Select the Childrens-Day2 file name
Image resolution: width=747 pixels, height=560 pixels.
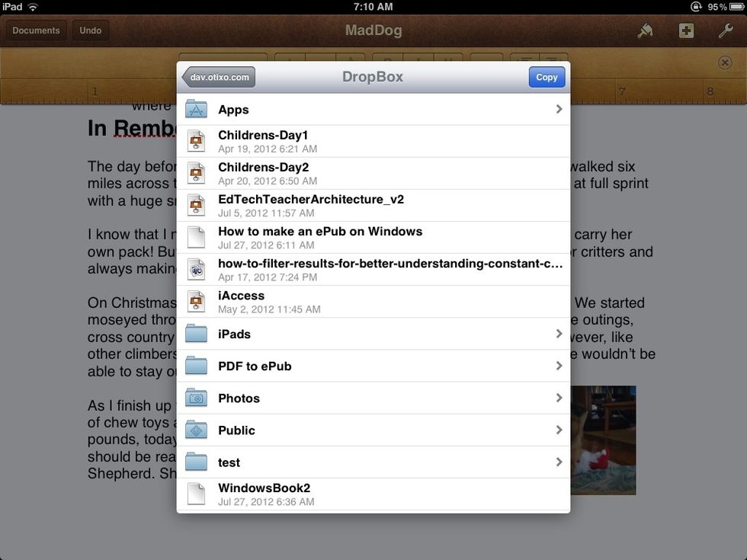[264, 167]
